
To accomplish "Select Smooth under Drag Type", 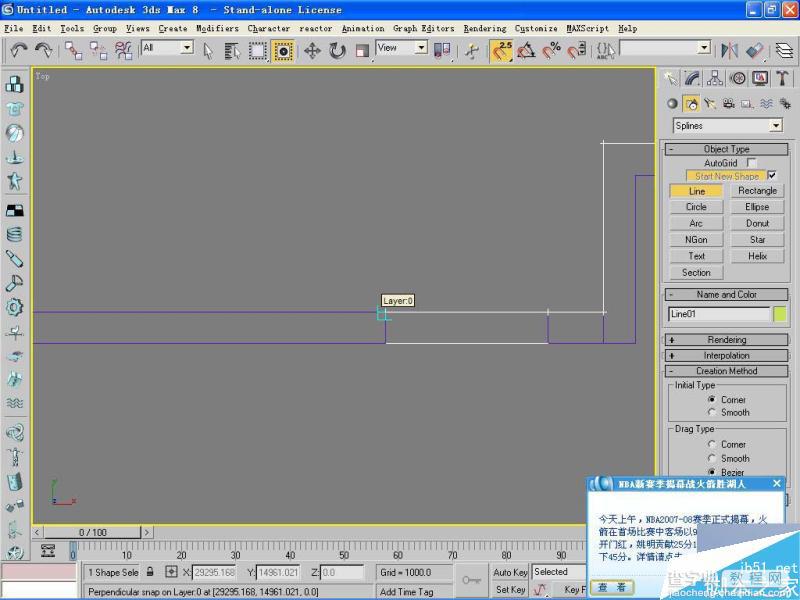I will pyautogui.click(x=712, y=458).
